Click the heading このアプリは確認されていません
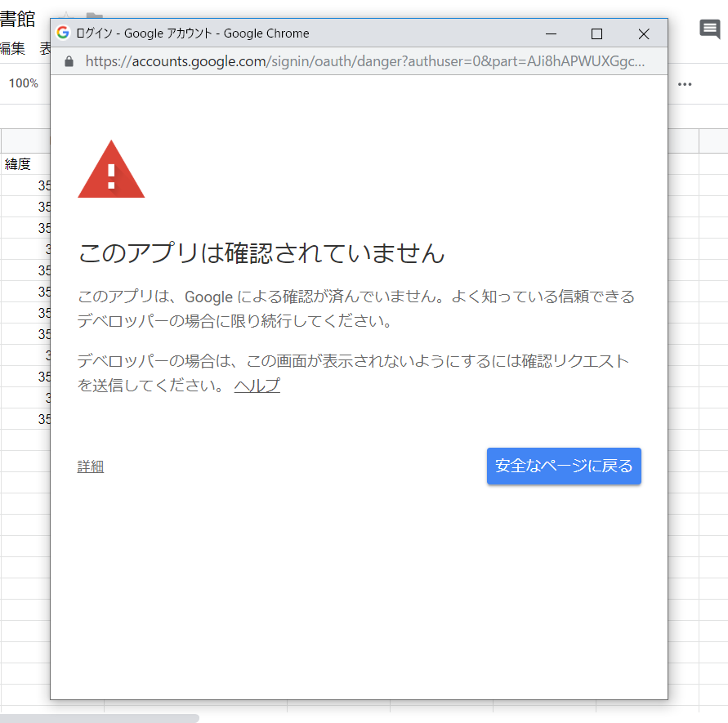Image resolution: width=728 pixels, height=723 pixels. 261,253
